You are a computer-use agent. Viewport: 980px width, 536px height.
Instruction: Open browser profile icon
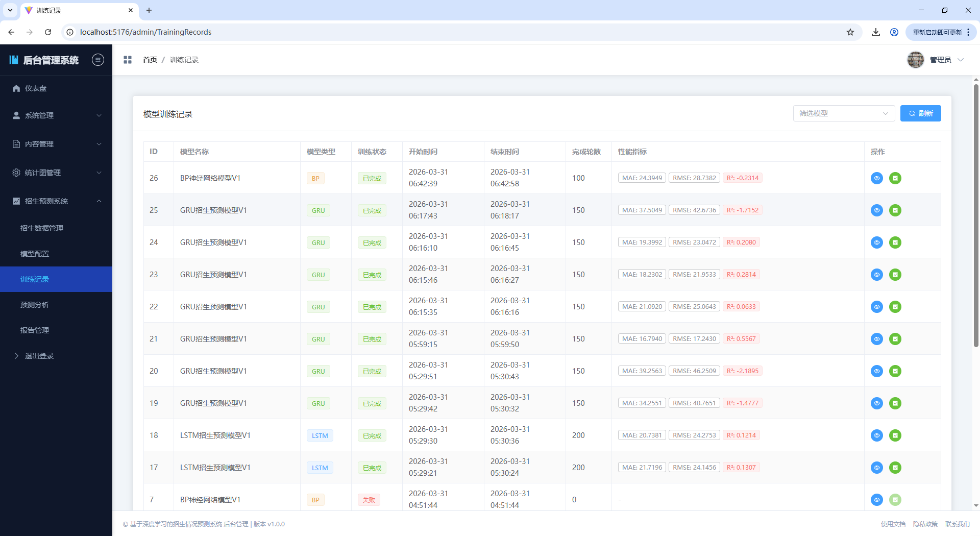point(894,32)
